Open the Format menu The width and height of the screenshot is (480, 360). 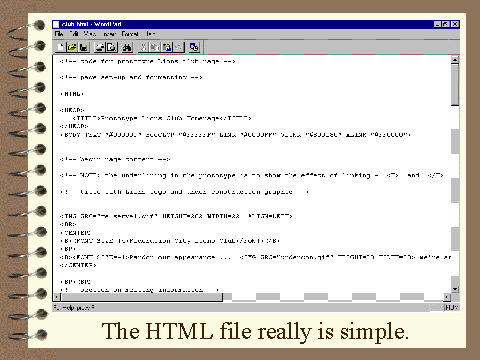[130, 34]
